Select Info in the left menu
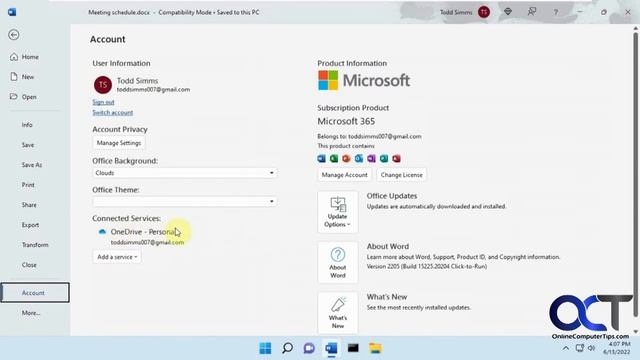This screenshot has width=640, height=360. (x=27, y=125)
